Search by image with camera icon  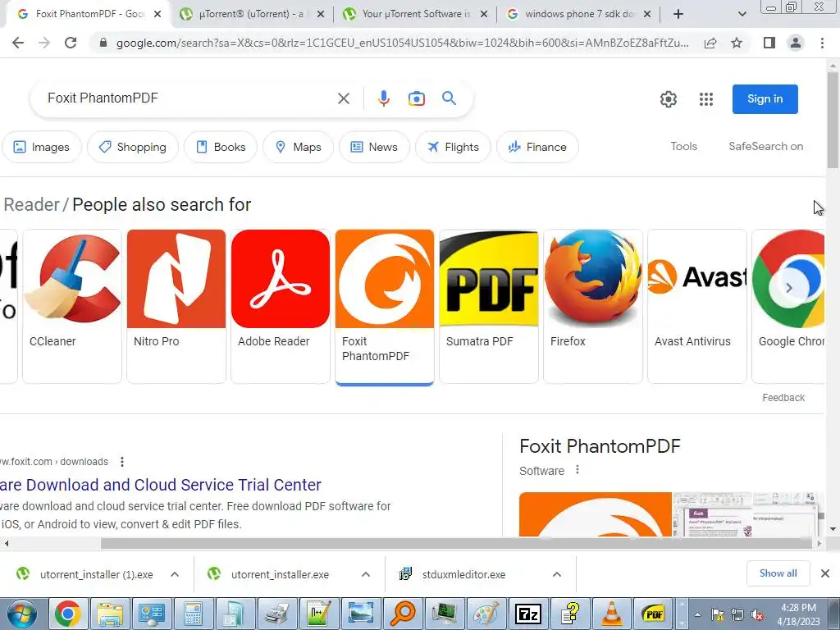[416, 98]
